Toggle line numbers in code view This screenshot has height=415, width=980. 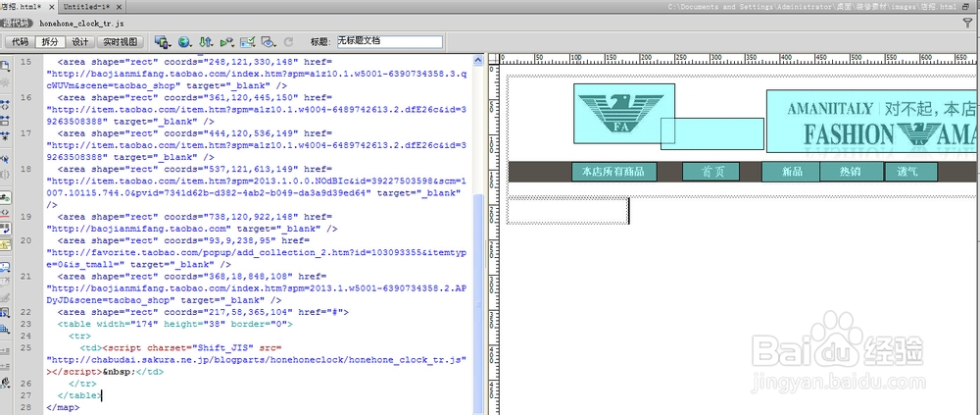pyautogui.click(x=6, y=198)
